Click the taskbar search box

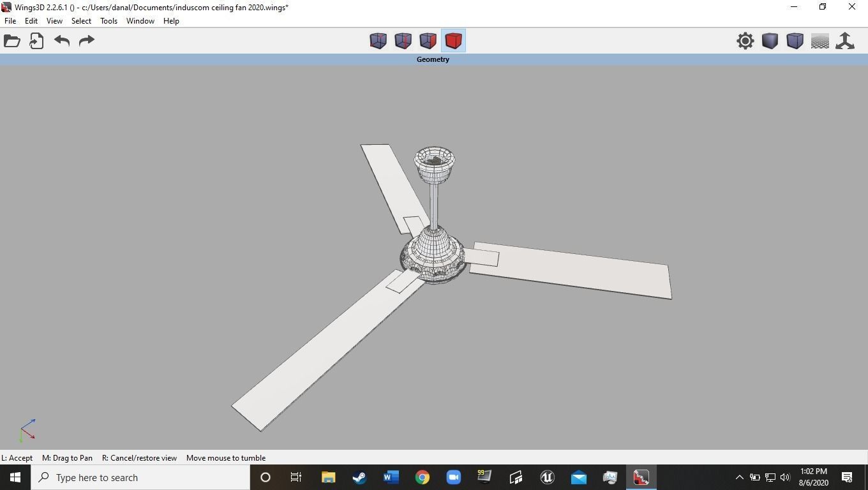tap(140, 477)
